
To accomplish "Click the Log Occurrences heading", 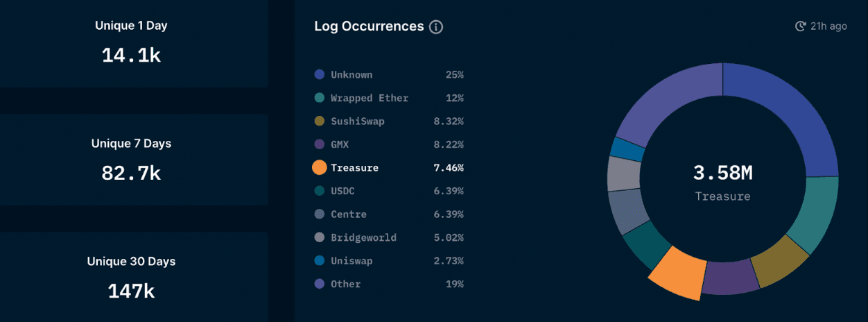I will point(369,26).
